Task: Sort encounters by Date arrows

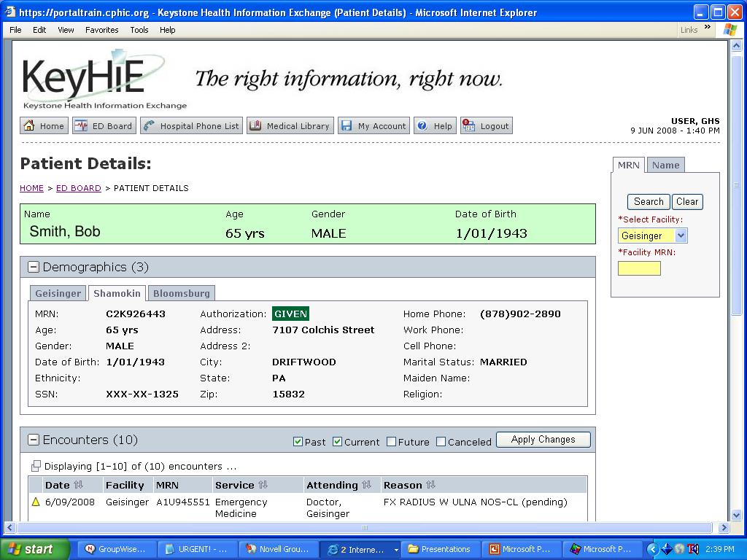Action: (79, 485)
